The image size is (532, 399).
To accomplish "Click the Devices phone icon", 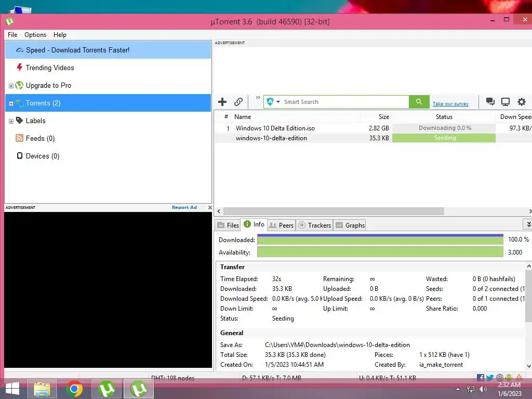I will [20, 156].
